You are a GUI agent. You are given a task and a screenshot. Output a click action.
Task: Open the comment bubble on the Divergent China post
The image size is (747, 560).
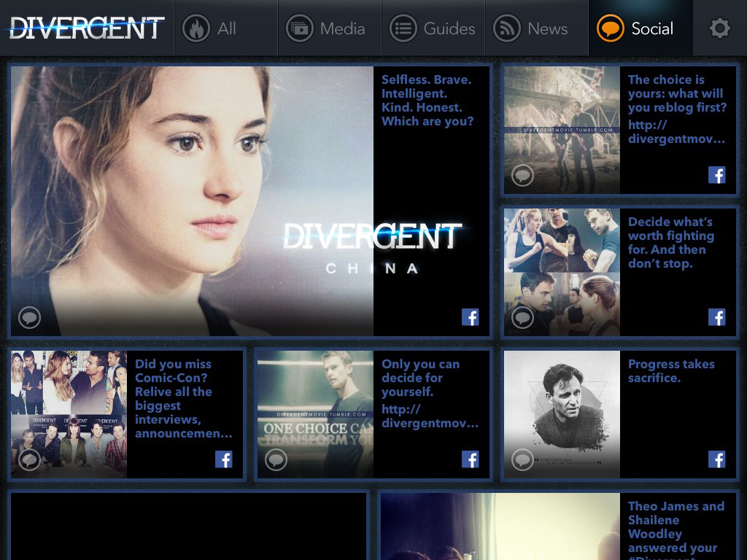click(29, 317)
